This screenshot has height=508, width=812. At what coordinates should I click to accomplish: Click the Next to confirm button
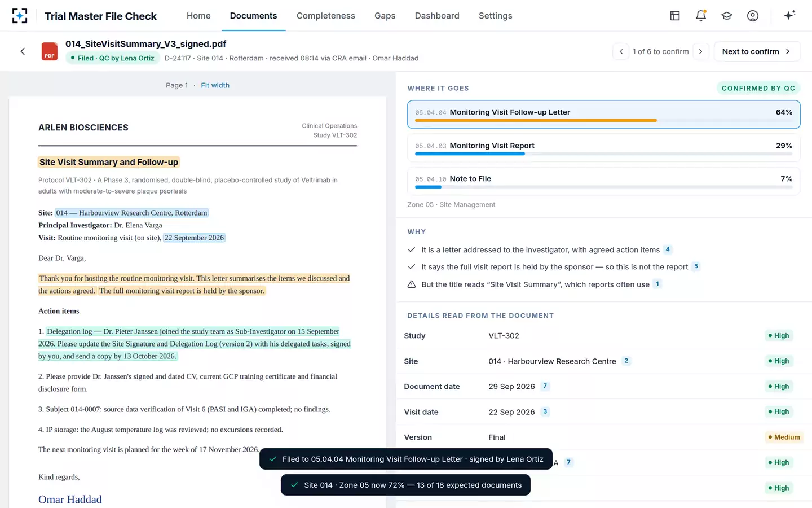pyautogui.click(x=757, y=51)
